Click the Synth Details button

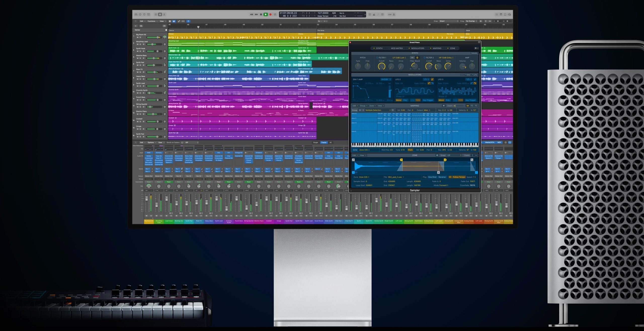click(x=474, y=53)
